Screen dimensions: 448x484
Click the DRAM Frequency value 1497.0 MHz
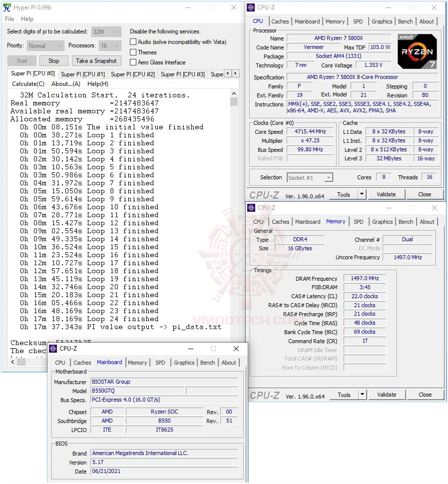(365, 278)
